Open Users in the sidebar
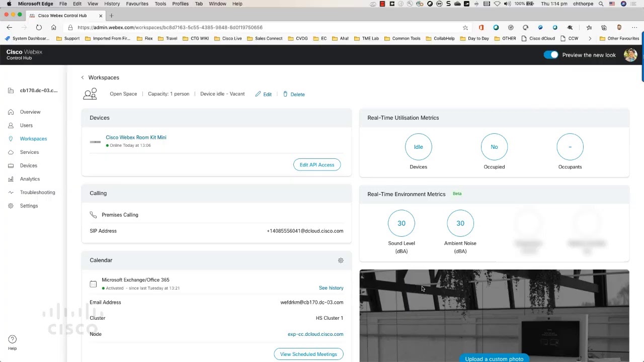This screenshot has width=644, height=362. [26, 125]
